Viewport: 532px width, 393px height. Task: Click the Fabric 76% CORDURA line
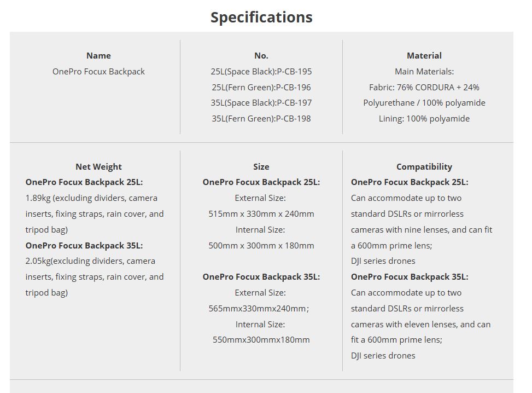pyautogui.click(x=424, y=87)
